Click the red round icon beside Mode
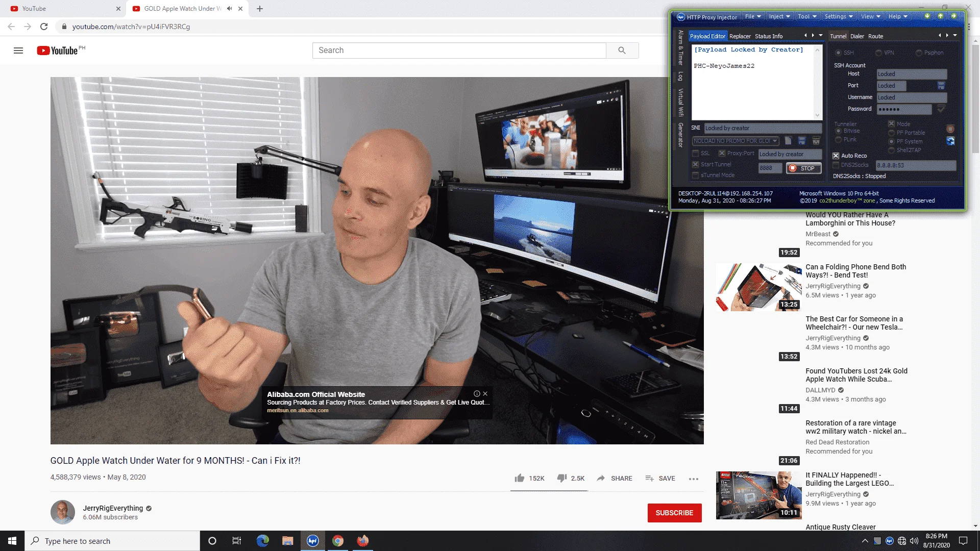 [x=950, y=129]
